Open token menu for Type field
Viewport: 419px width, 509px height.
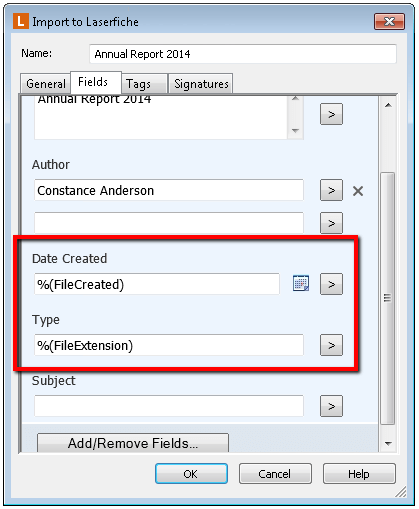pos(331,345)
